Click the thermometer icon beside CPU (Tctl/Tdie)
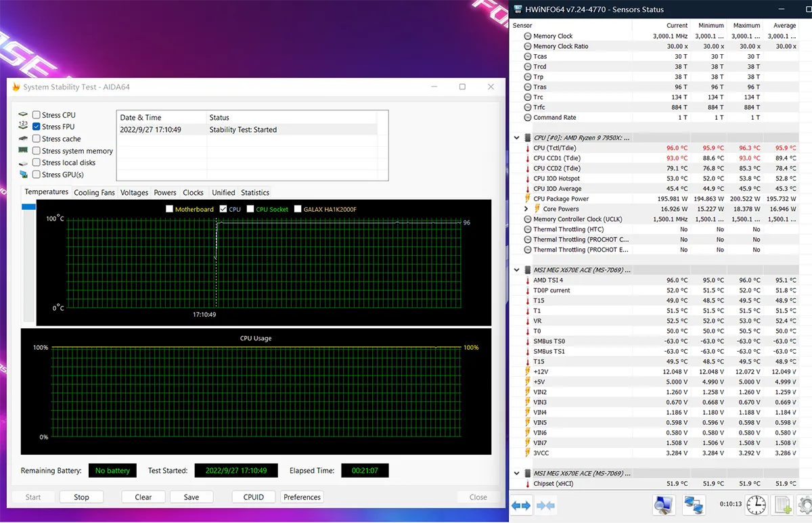This screenshot has width=812, height=523. (528, 148)
